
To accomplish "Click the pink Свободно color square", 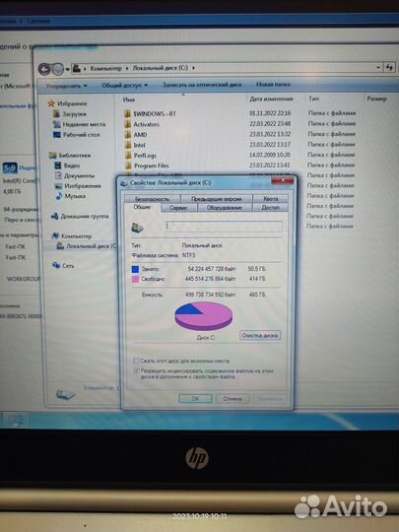I will (135, 279).
